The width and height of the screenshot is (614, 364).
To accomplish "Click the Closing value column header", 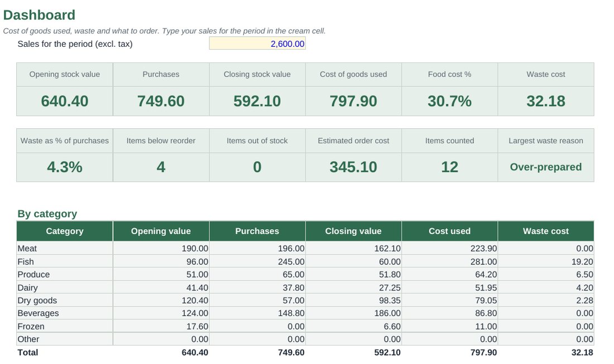I will coord(353,231).
